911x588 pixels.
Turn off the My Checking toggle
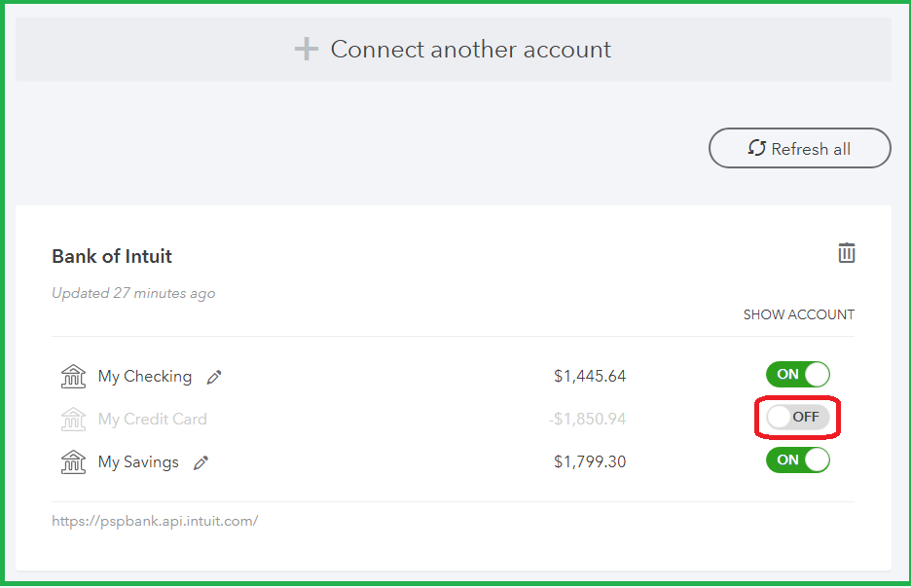click(x=798, y=374)
